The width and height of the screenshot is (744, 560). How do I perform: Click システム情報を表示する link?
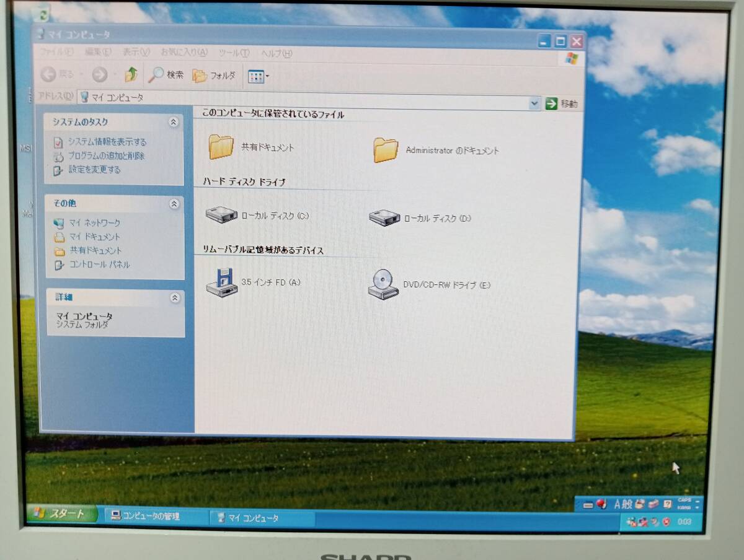pyautogui.click(x=107, y=142)
